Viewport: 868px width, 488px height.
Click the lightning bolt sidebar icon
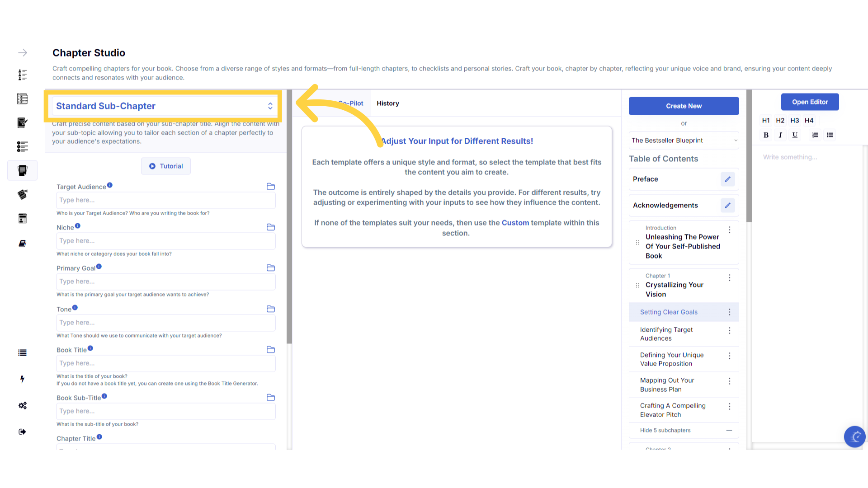pyautogui.click(x=23, y=379)
